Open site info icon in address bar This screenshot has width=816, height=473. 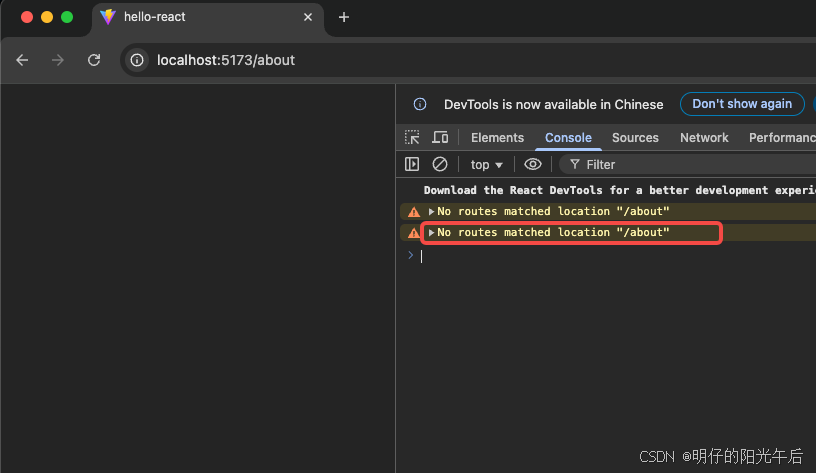click(137, 60)
